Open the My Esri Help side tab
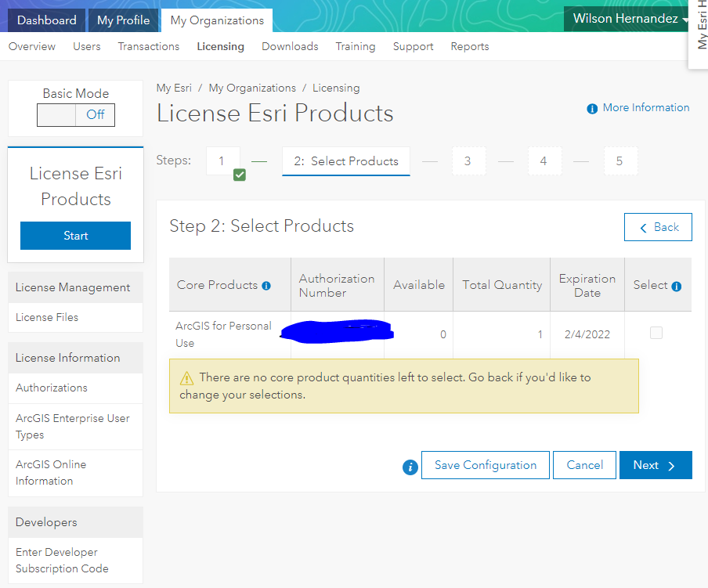 [x=700, y=34]
